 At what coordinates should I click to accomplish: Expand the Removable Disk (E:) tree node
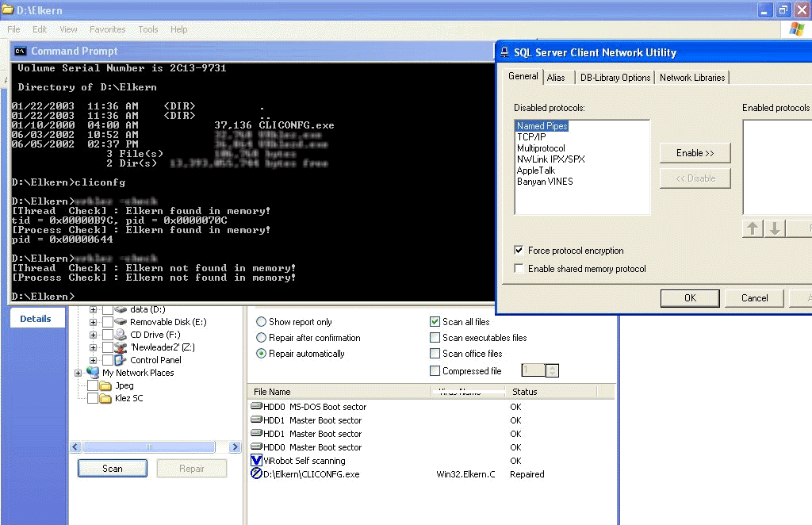(x=94, y=322)
